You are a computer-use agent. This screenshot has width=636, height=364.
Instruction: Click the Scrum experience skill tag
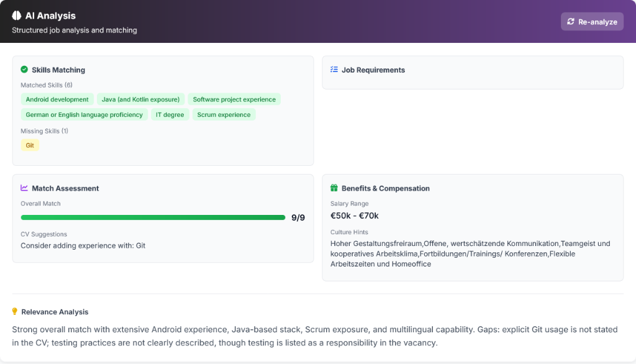click(x=224, y=115)
